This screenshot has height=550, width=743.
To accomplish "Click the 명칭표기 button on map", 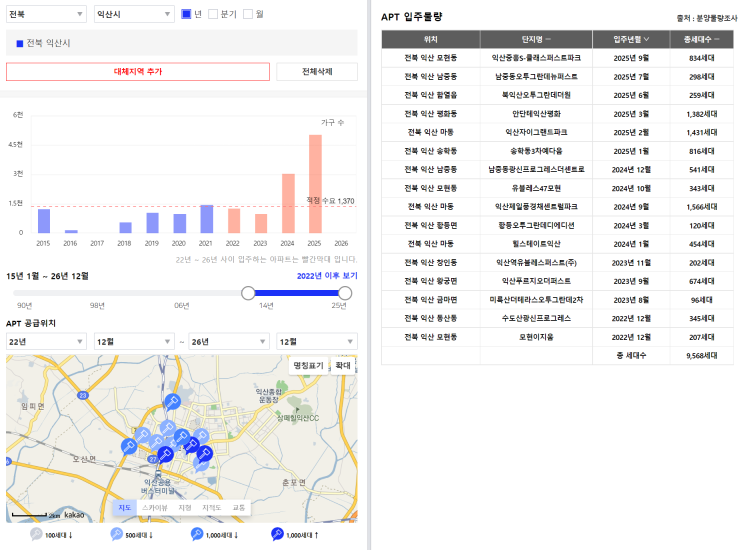I will tap(308, 365).
